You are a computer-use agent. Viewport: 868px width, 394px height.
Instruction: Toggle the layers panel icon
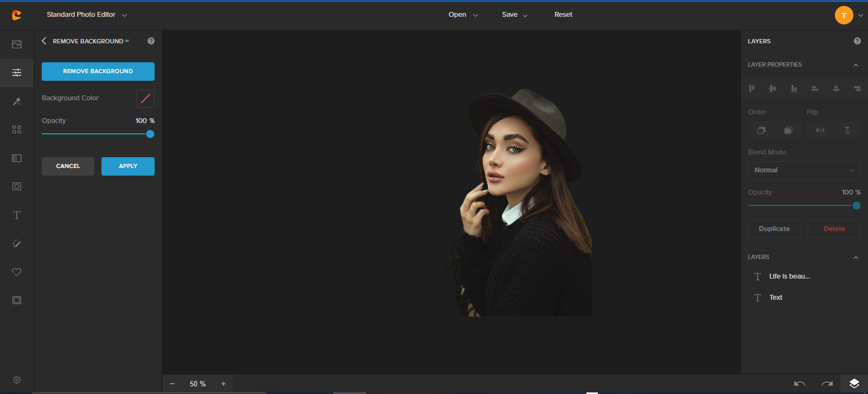854,384
